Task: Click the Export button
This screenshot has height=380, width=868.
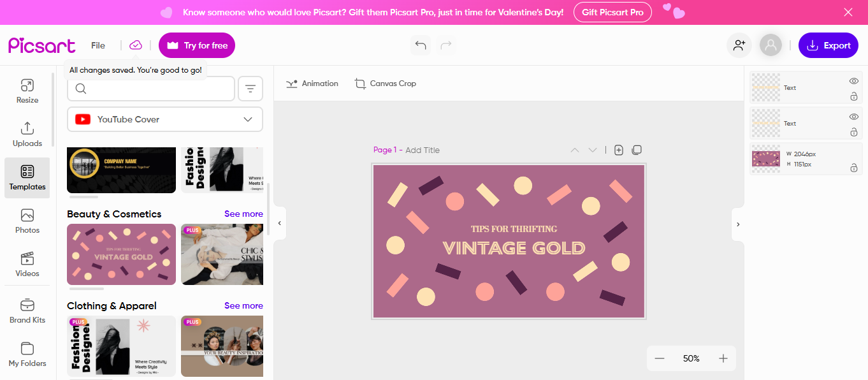Action: pos(828,45)
